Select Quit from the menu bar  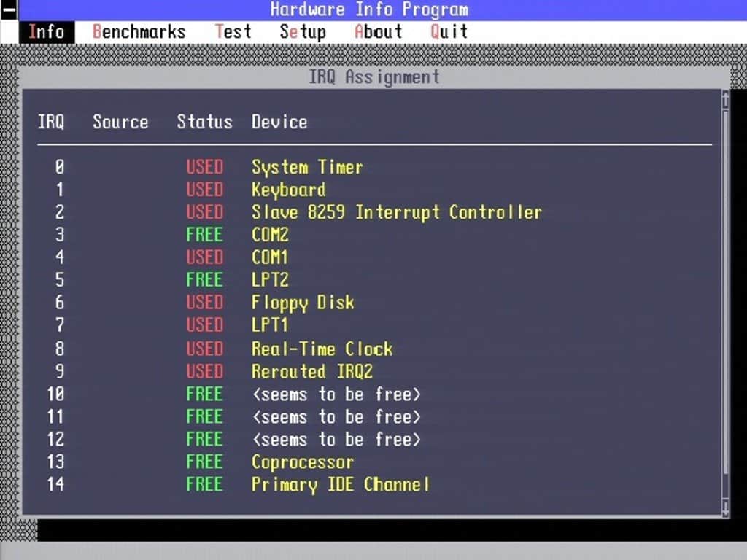coord(449,32)
